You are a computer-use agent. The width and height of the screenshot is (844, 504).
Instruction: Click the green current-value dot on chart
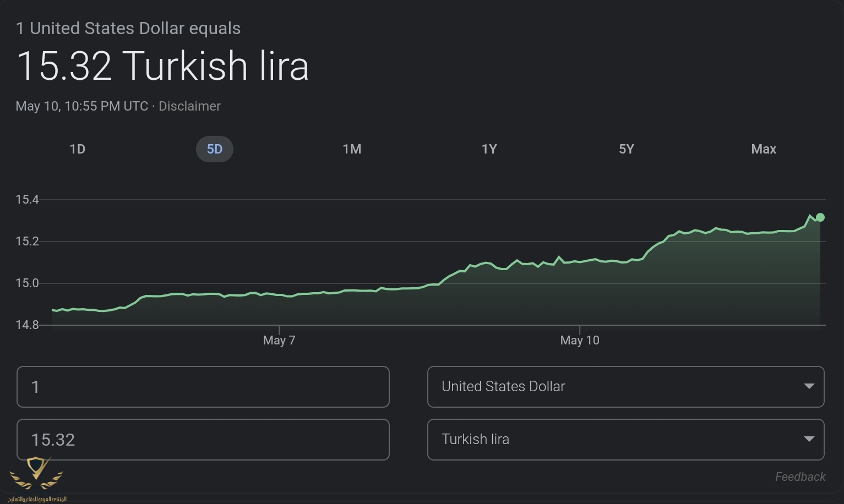pos(820,217)
